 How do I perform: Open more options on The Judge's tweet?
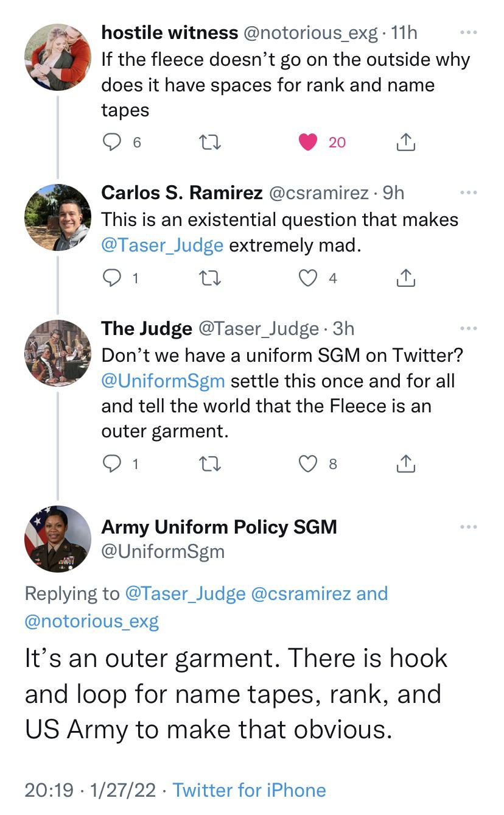468,329
